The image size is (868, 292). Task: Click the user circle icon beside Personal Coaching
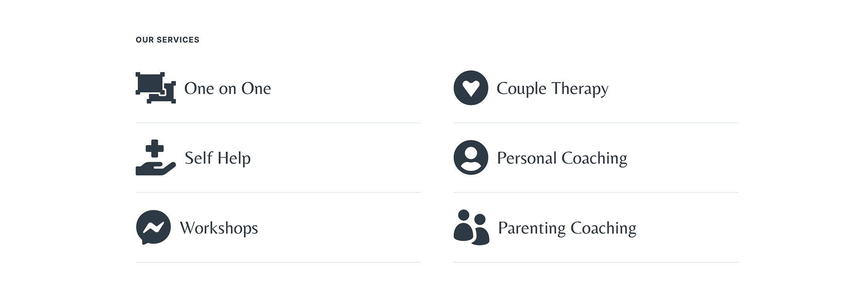pos(471,158)
